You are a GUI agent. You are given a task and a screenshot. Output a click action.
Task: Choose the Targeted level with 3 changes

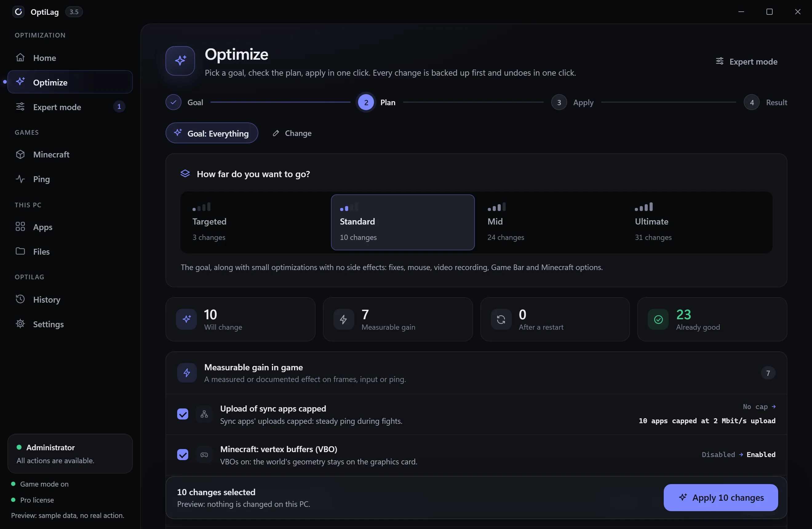point(255,222)
